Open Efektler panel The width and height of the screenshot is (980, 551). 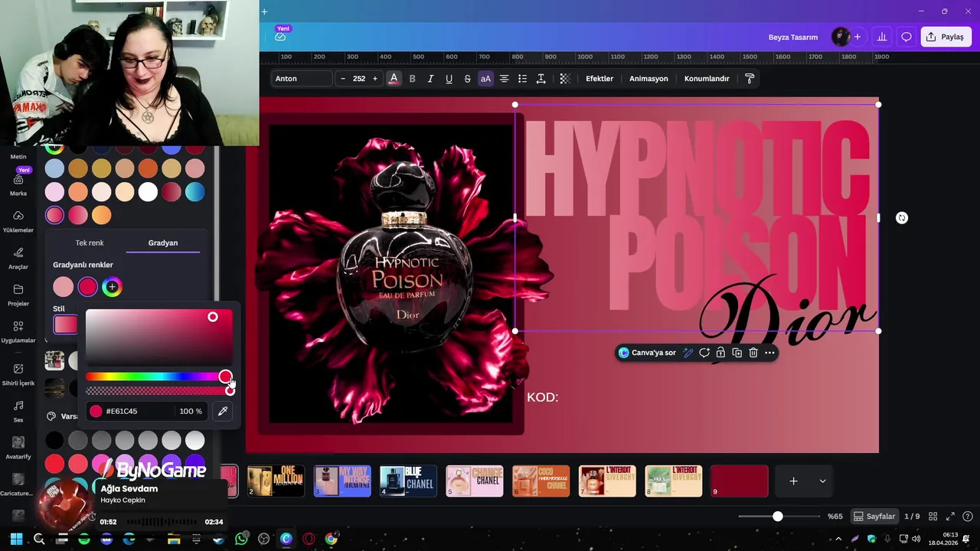coord(599,79)
